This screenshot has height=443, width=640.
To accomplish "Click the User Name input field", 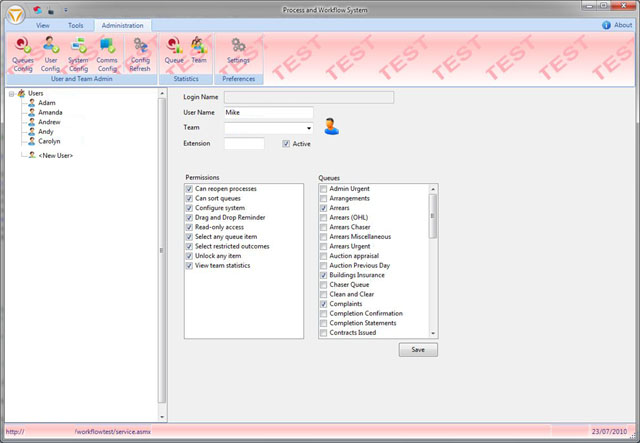I will pyautogui.click(x=269, y=113).
